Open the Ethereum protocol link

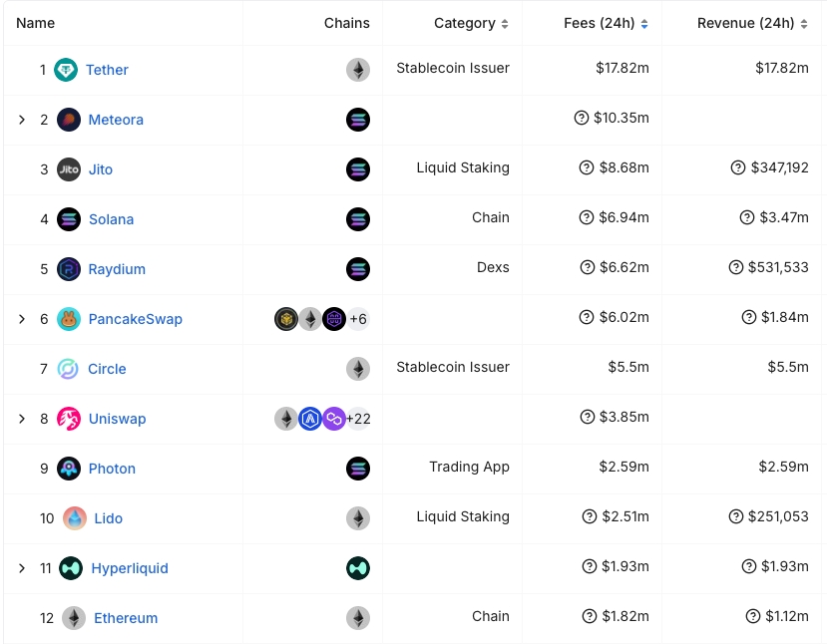click(126, 618)
